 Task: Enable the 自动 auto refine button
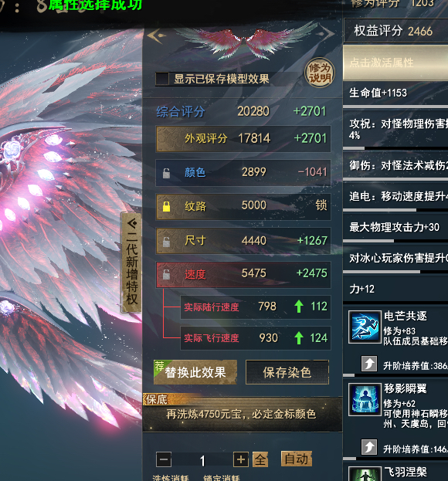(297, 459)
